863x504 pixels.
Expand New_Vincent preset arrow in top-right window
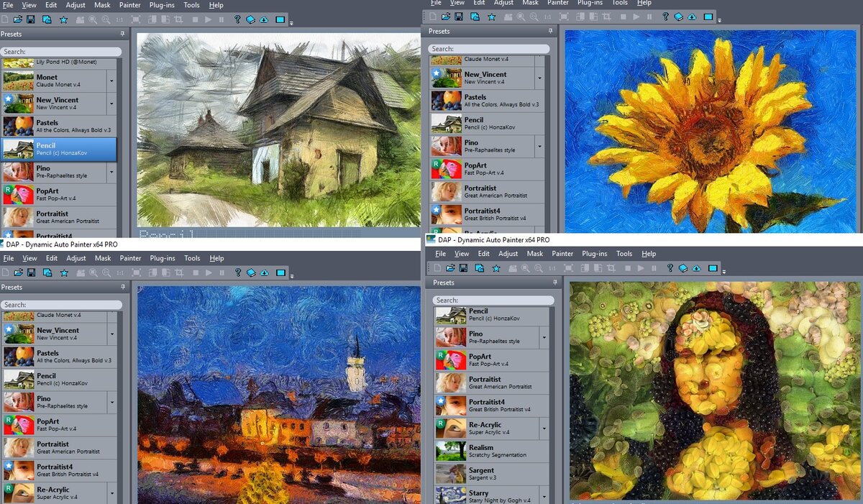tap(539, 78)
